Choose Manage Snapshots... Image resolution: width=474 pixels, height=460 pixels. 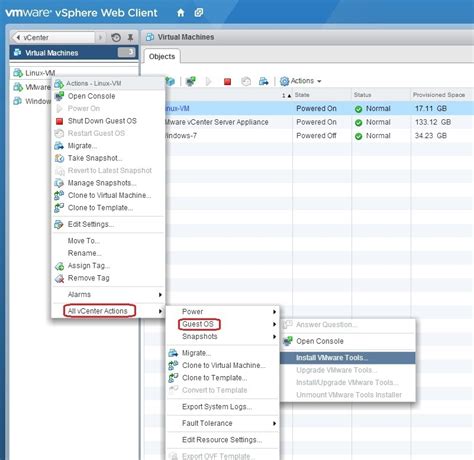point(102,183)
